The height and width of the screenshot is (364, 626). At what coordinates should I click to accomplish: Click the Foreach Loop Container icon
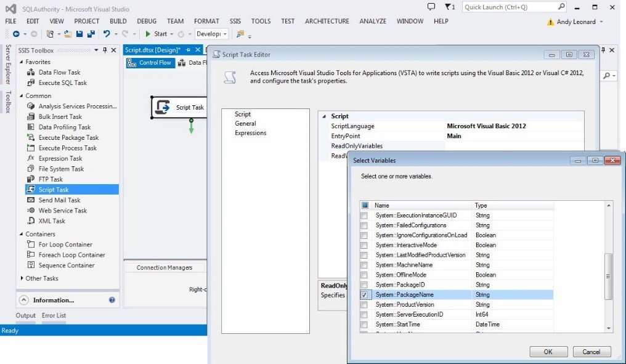31,254
